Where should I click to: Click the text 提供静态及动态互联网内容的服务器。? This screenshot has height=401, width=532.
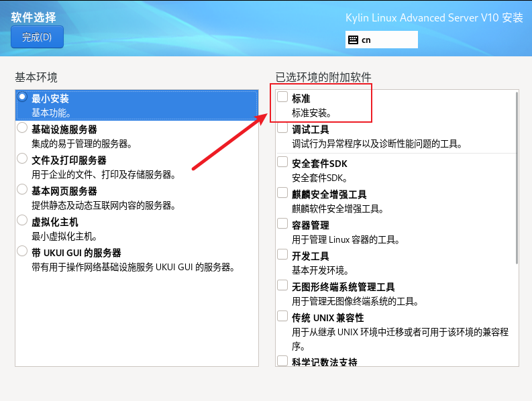[103, 206]
